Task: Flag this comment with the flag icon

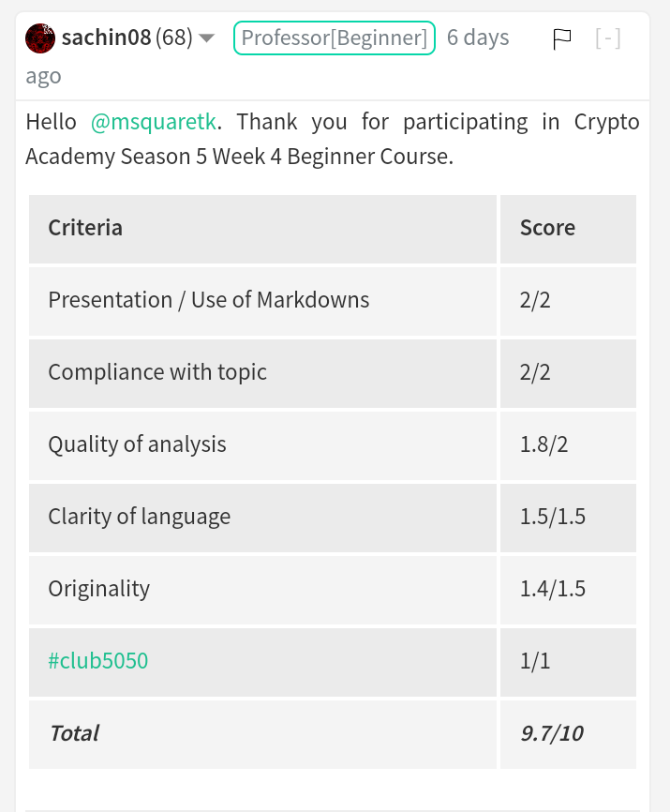Action: point(562,38)
